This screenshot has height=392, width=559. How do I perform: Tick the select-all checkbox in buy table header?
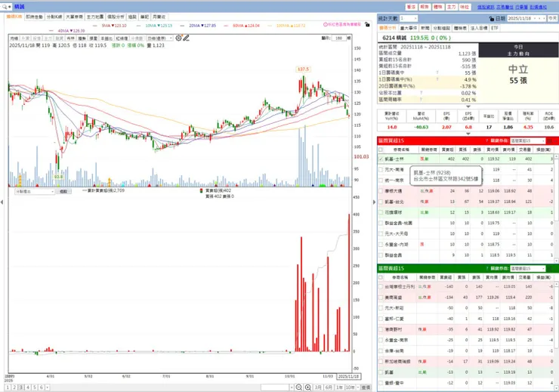381,150
